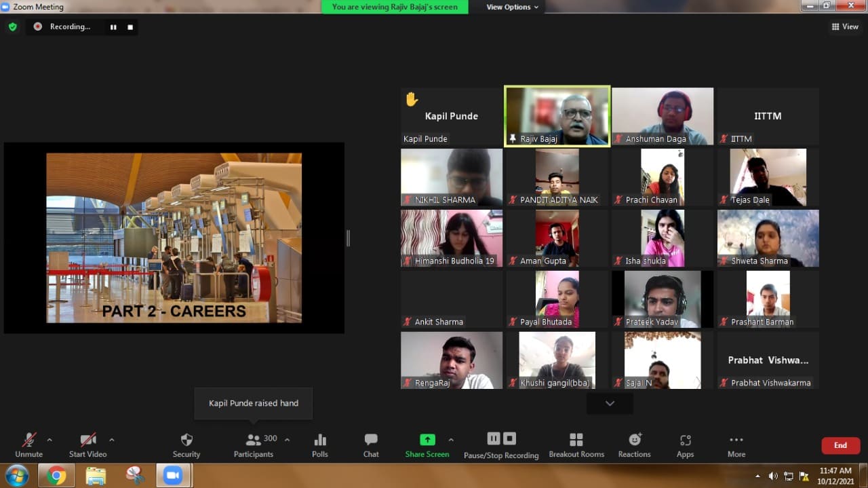This screenshot has width=868, height=488.
Task: Open the Polls icon
Action: (x=320, y=440)
